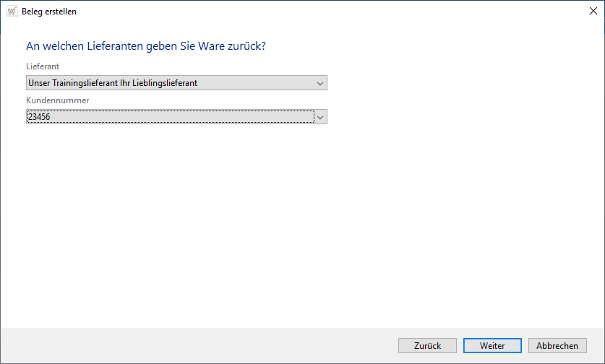The width and height of the screenshot is (605, 364).
Task: Proceed with the Weiter button
Action: 492,346
